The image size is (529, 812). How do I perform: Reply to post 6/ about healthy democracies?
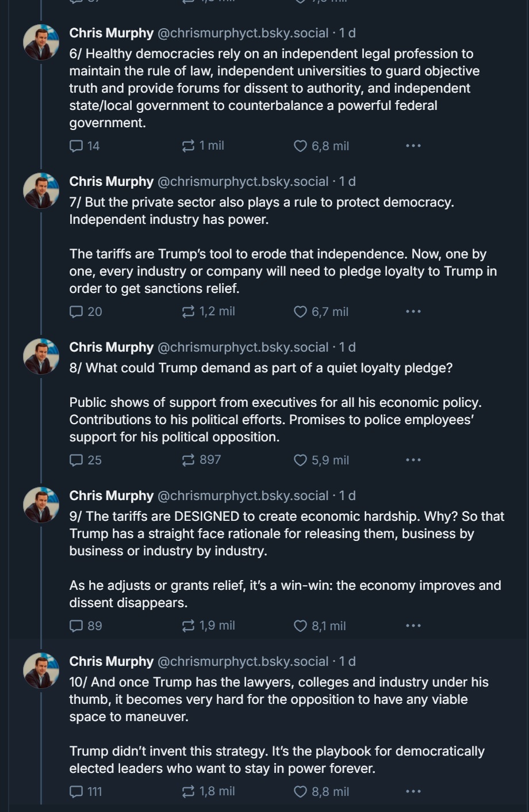(x=76, y=146)
